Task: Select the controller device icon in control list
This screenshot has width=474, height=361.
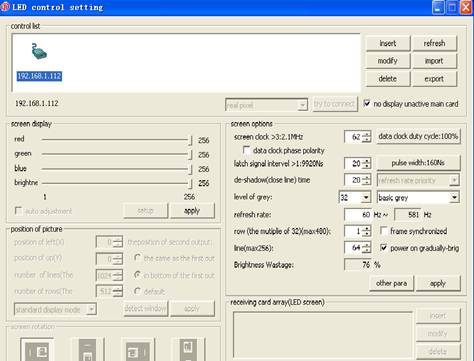Action: [x=39, y=52]
